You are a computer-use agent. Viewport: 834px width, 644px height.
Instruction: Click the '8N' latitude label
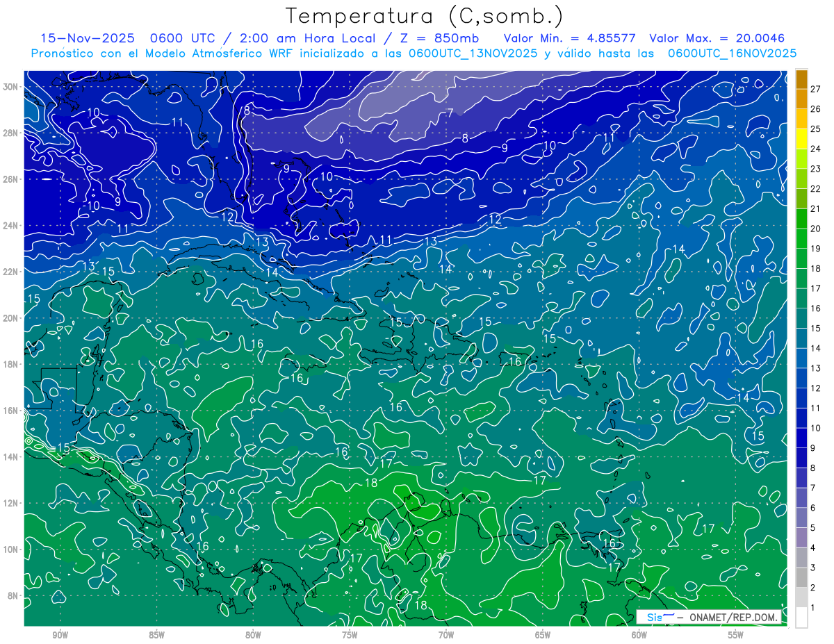14,595
